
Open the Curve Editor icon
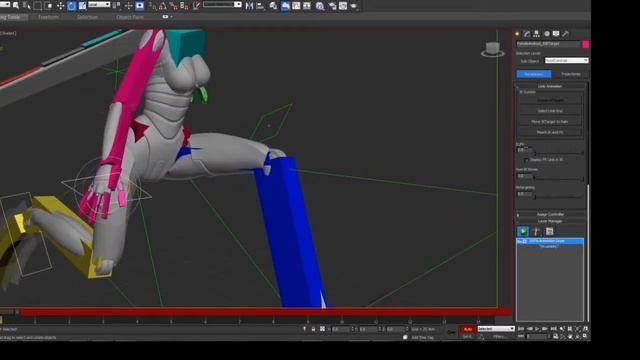[296, 6]
